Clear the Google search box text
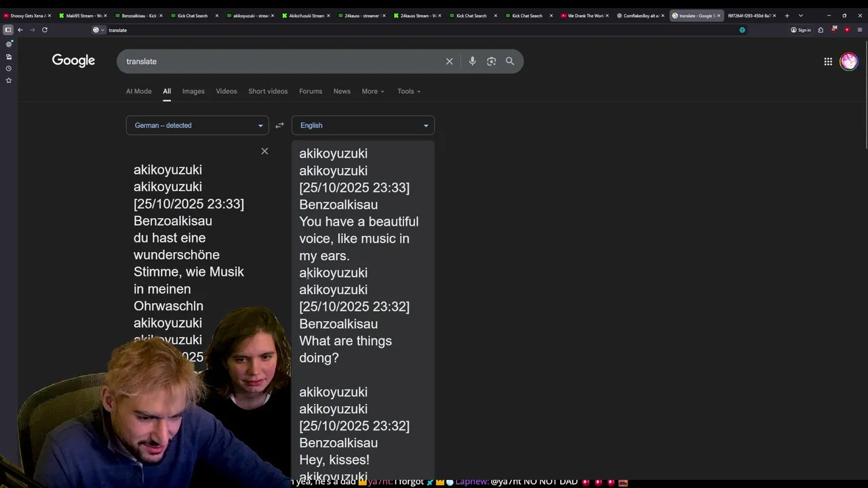 [x=449, y=61]
